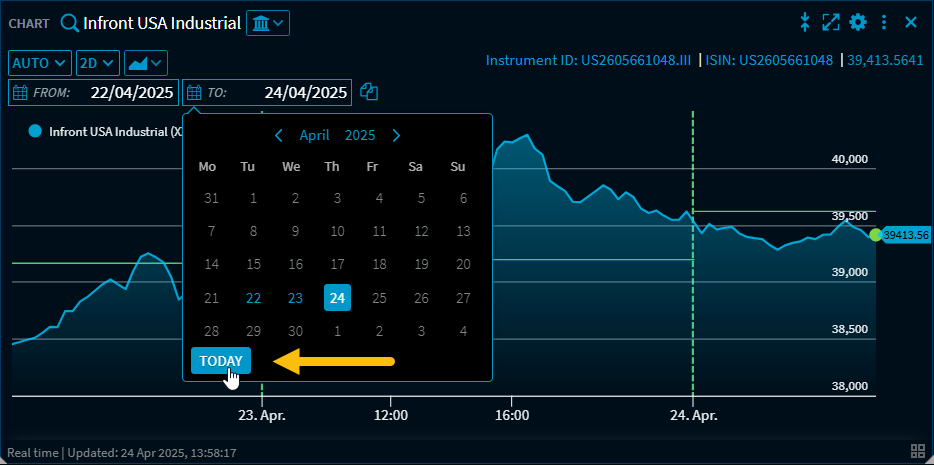
Task: Go to previous month in calendar
Action: [279, 135]
